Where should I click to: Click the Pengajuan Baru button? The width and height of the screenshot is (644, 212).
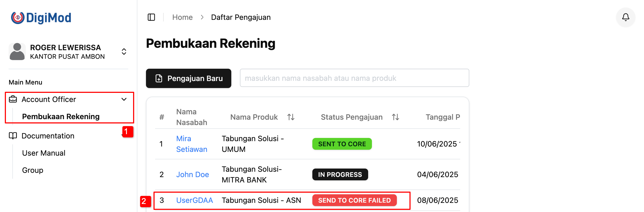coord(189,78)
